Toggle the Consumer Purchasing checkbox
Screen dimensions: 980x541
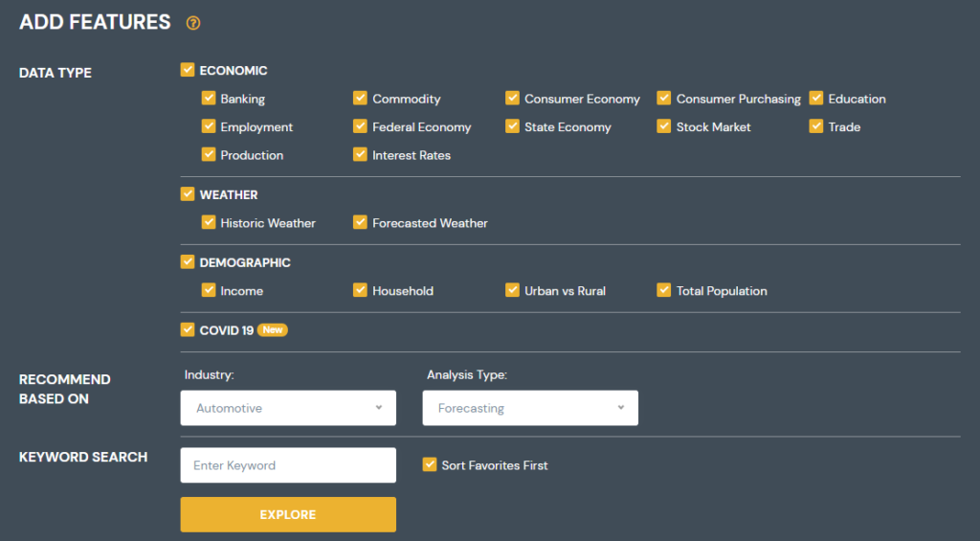[664, 99]
